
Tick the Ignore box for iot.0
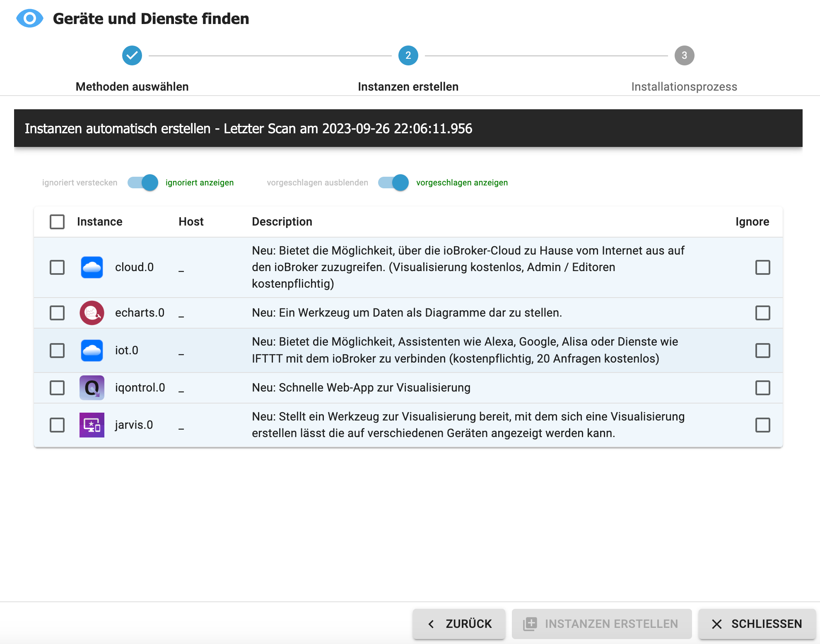click(x=763, y=351)
